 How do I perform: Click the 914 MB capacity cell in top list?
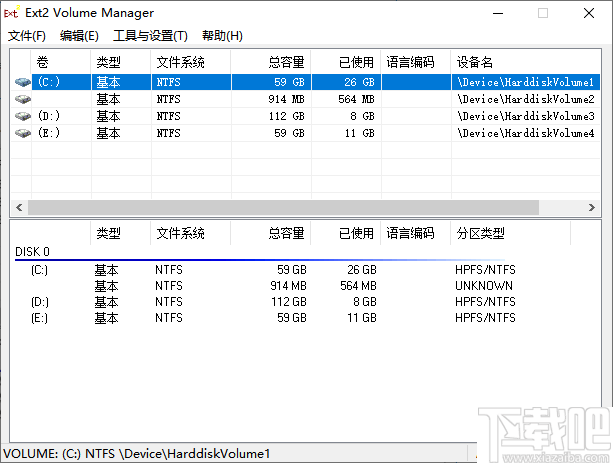tap(286, 99)
